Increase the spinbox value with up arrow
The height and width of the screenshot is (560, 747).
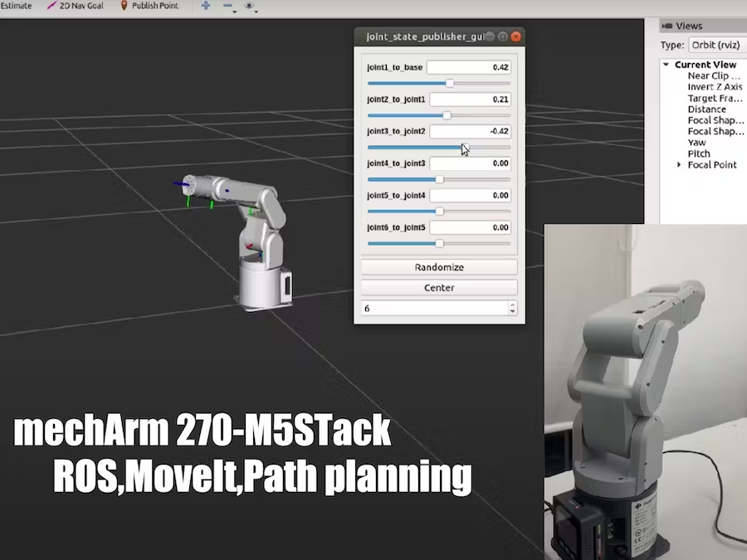pyautogui.click(x=513, y=304)
